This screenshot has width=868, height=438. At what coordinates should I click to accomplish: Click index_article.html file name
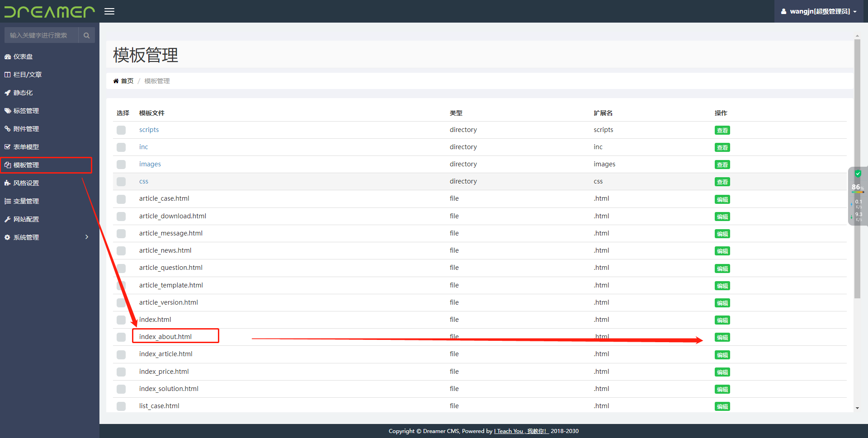(166, 354)
